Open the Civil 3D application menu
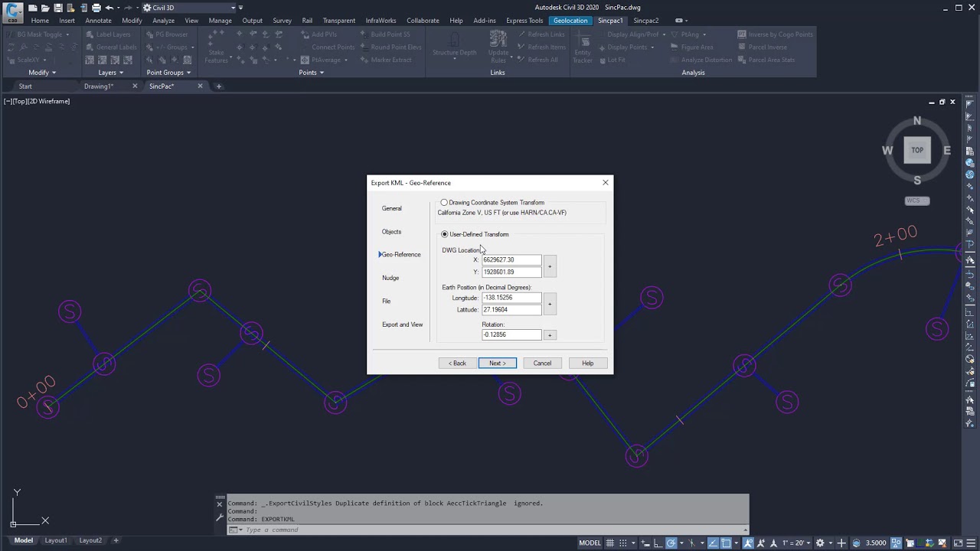This screenshot has height=551, width=980. tap(13, 13)
